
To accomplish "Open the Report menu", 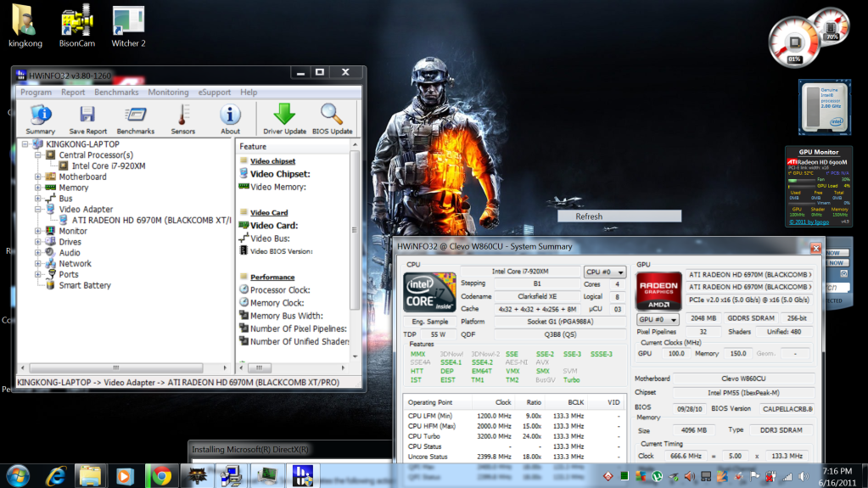I will tap(73, 93).
